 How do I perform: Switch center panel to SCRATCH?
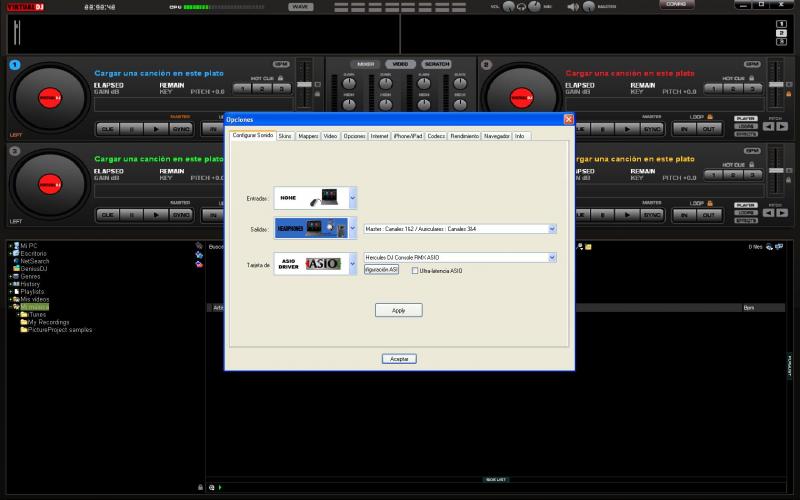(x=437, y=64)
